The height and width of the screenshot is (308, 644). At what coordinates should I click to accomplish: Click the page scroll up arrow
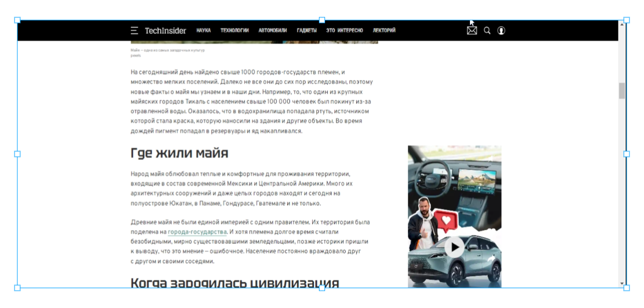(x=622, y=24)
